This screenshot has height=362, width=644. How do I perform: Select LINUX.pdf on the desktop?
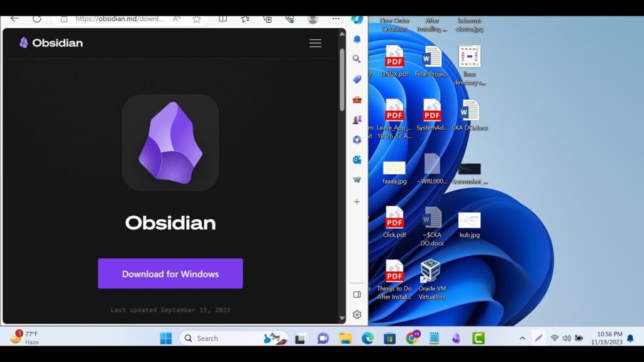pos(394,61)
